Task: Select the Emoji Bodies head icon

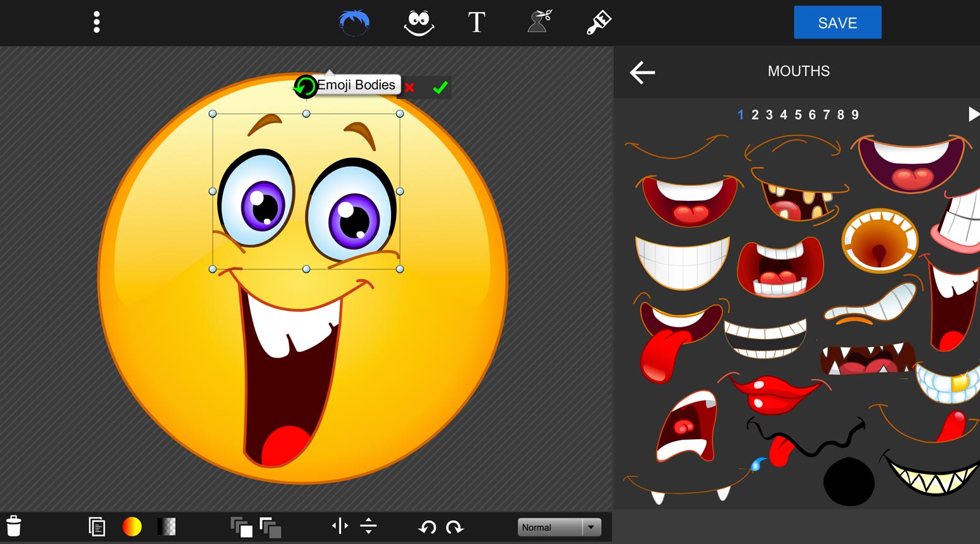Action: (x=354, y=21)
